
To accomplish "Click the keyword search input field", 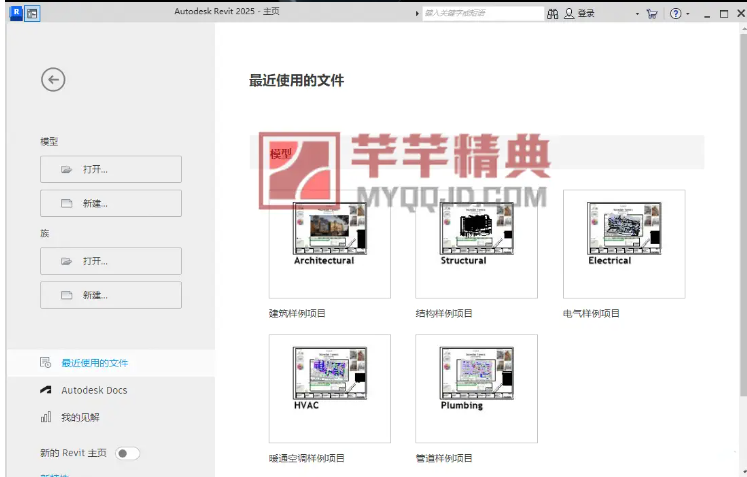I will [x=483, y=13].
